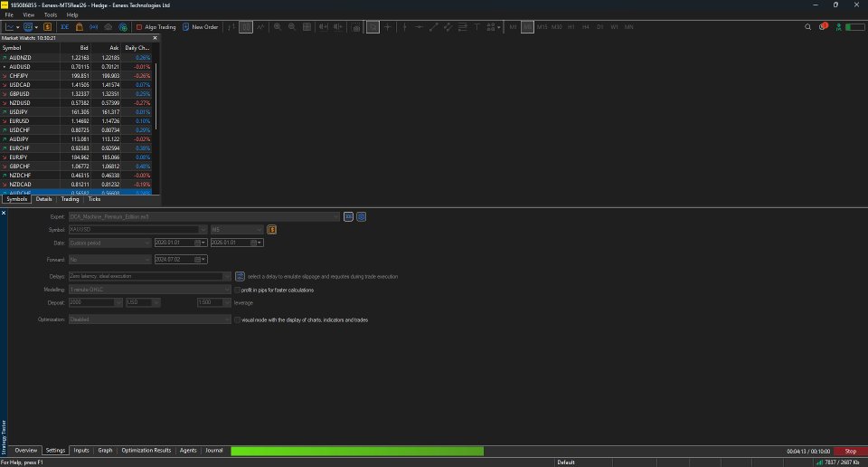Switch to the Journal tab
The height and width of the screenshot is (467, 868).
(x=214, y=451)
